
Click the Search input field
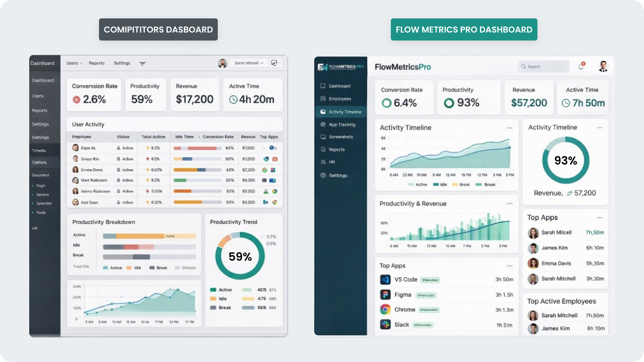(x=543, y=66)
